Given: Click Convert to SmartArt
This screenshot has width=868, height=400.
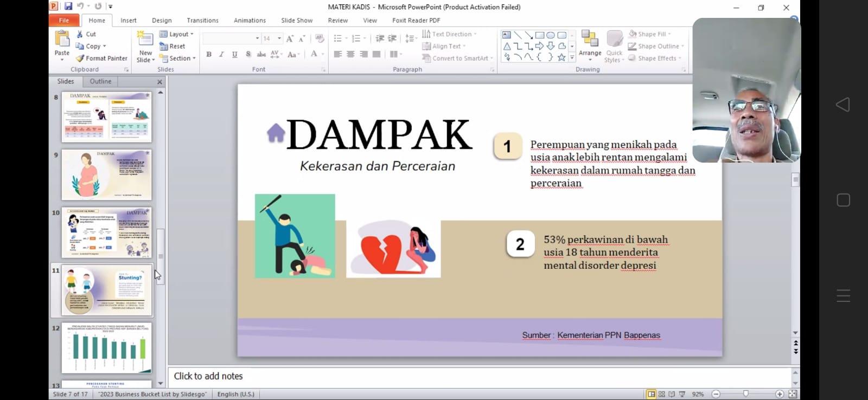Looking at the screenshot, I should pyautogui.click(x=458, y=58).
